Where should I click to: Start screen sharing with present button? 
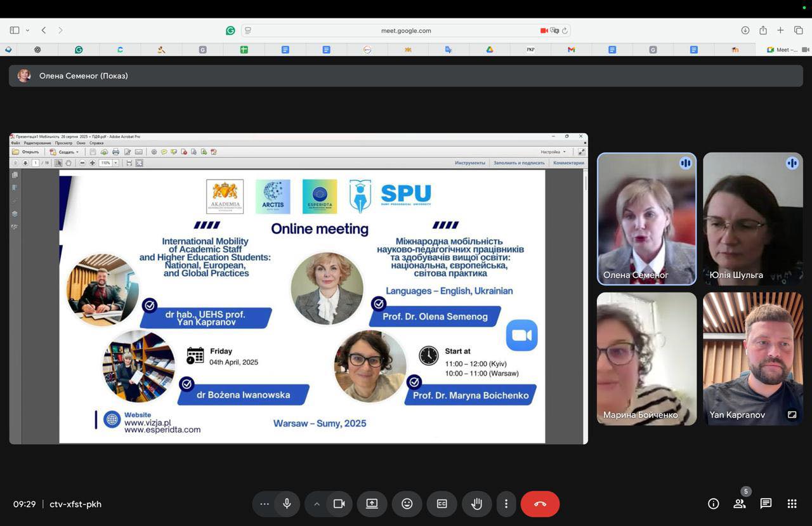coord(372,504)
